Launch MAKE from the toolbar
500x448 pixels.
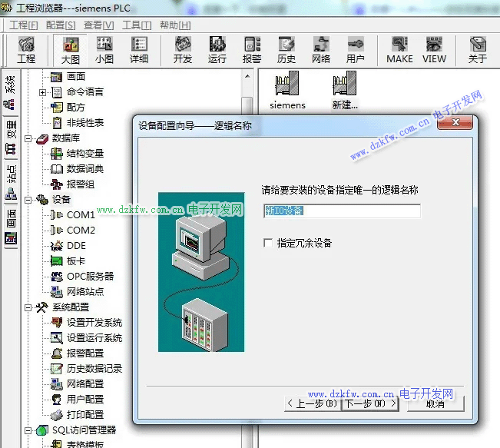coord(399,51)
